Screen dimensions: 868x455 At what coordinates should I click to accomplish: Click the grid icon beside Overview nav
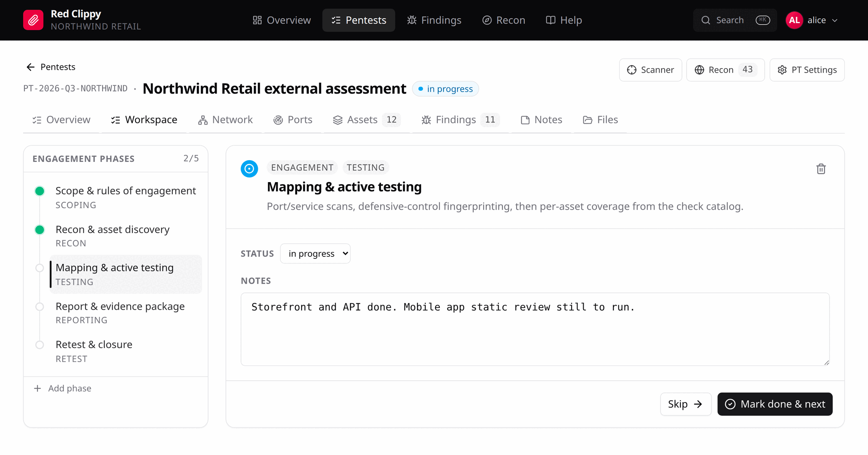point(257,20)
